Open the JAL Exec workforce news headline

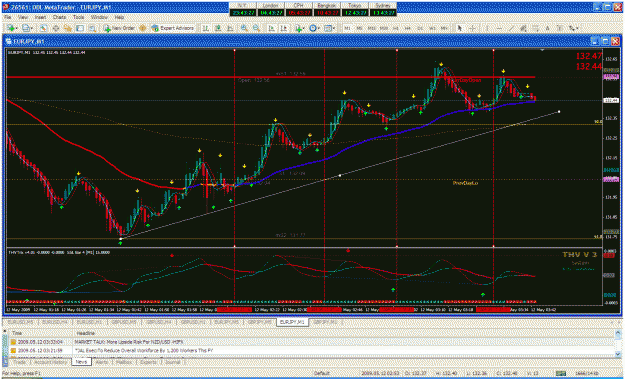tap(144, 351)
